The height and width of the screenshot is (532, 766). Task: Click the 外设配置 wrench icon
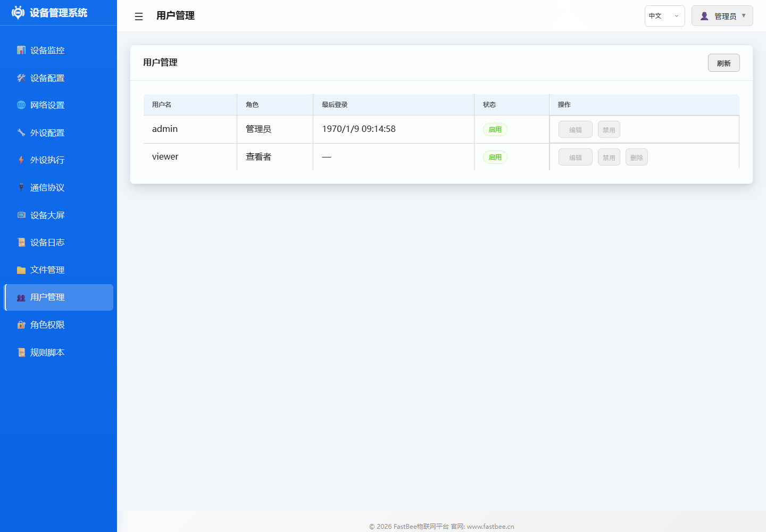click(21, 132)
